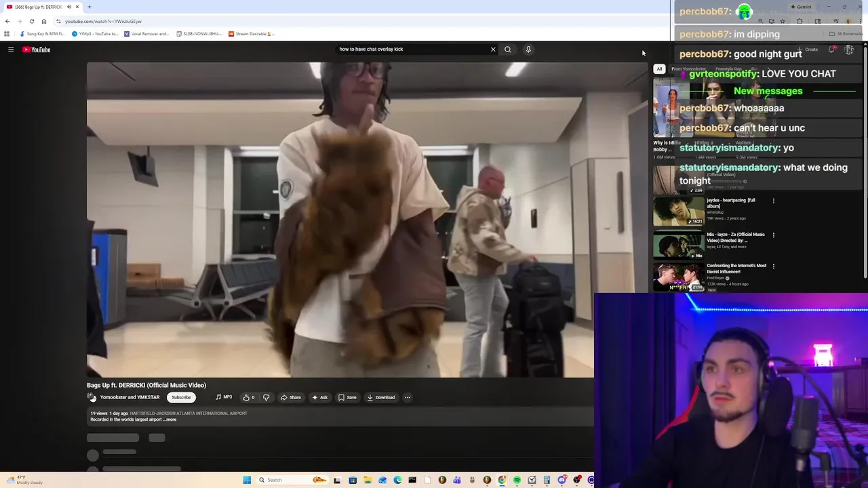
Task: Open Stream Desirable bookmark
Action: pos(252,34)
